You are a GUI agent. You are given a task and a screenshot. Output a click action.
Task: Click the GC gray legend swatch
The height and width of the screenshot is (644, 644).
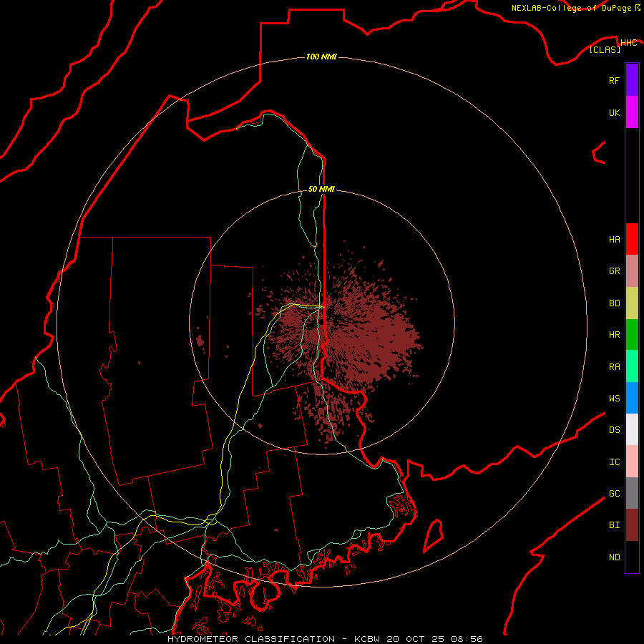[632, 493]
